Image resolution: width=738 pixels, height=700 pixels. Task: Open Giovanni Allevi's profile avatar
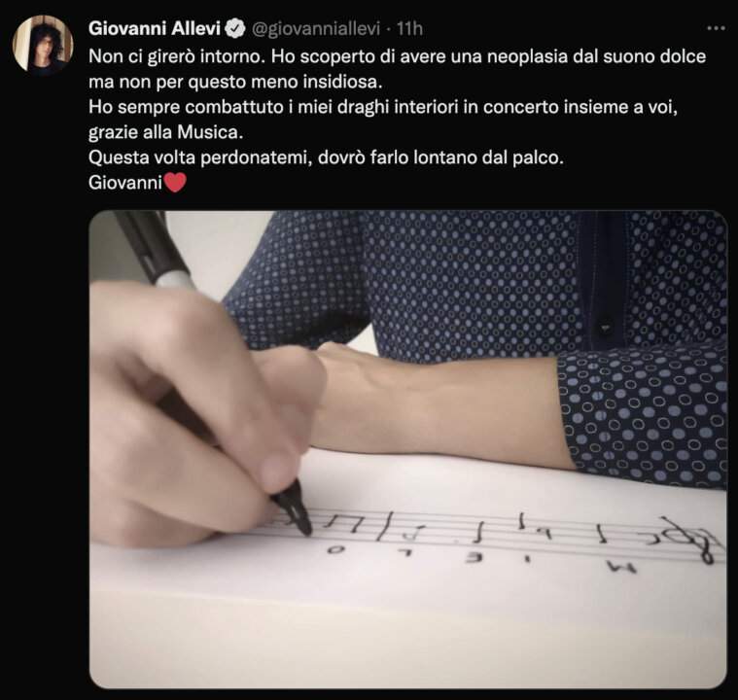coord(43,44)
